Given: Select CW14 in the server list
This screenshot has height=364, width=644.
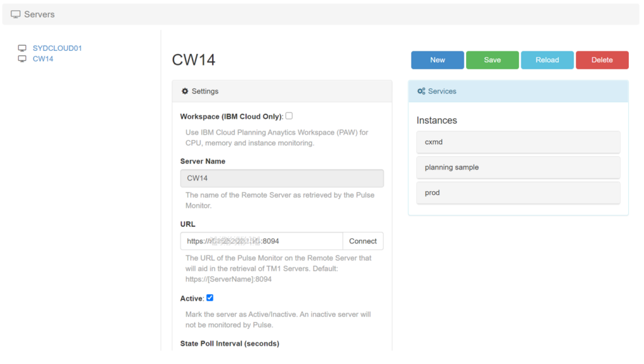Looking at the screenshot, I should [43, 59].
